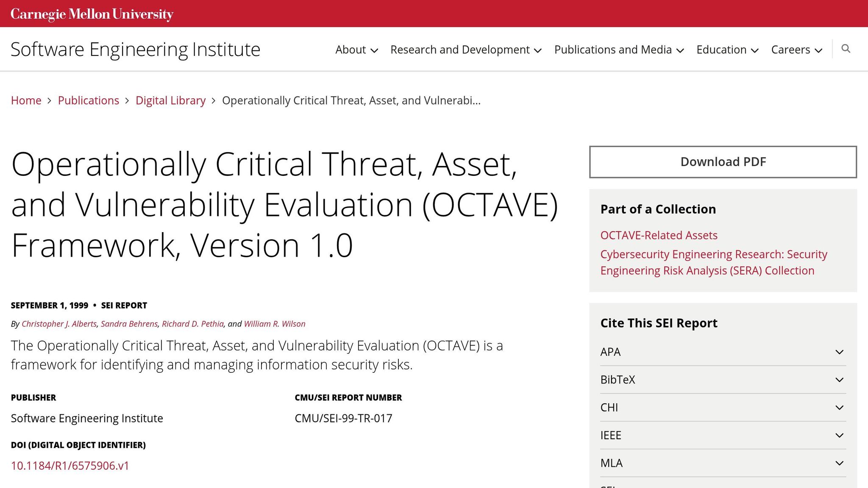Open the Research and Development menu
The image size is (868, 488).
point(466,50)
